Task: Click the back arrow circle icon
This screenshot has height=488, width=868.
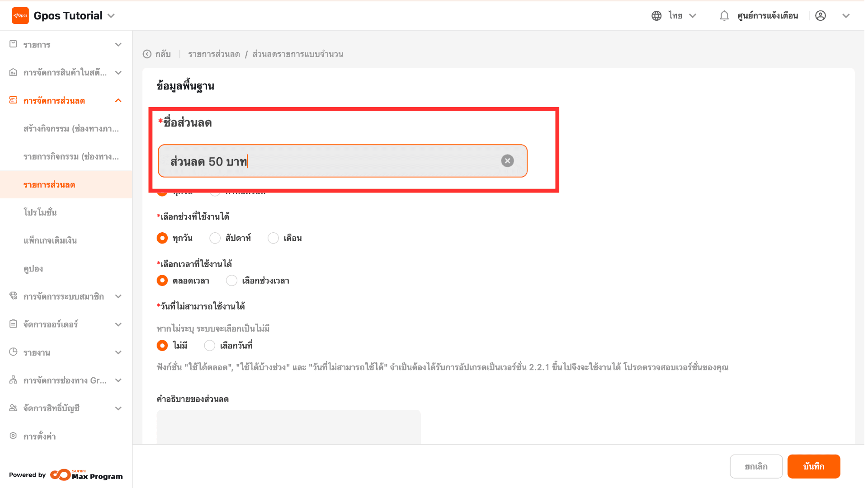Action: click(x=147, y=54)
